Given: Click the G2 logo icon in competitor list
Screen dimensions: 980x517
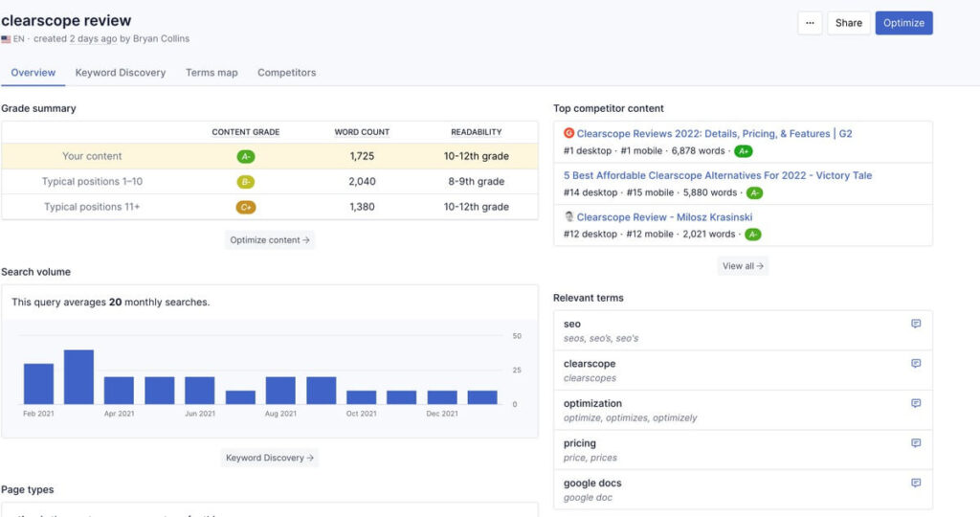Looking at the screenshot, I should pos(568,134).
